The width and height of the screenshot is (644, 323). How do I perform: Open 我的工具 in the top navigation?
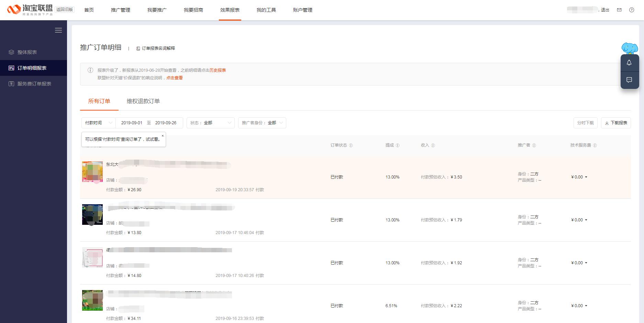(x=266, y=10)
